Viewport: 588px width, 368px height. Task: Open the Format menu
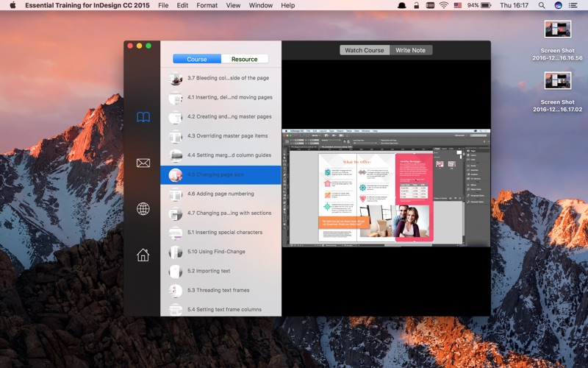coord(207,5)
